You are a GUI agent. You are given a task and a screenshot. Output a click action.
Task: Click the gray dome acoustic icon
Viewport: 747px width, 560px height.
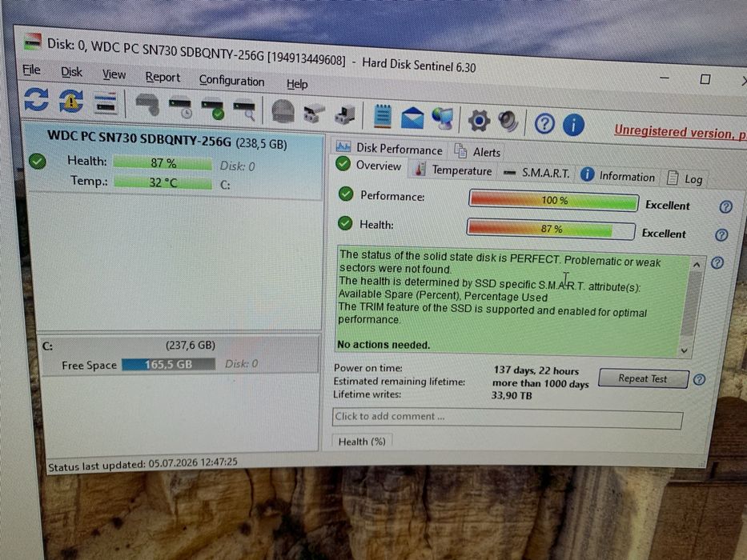tap(283, 111)
